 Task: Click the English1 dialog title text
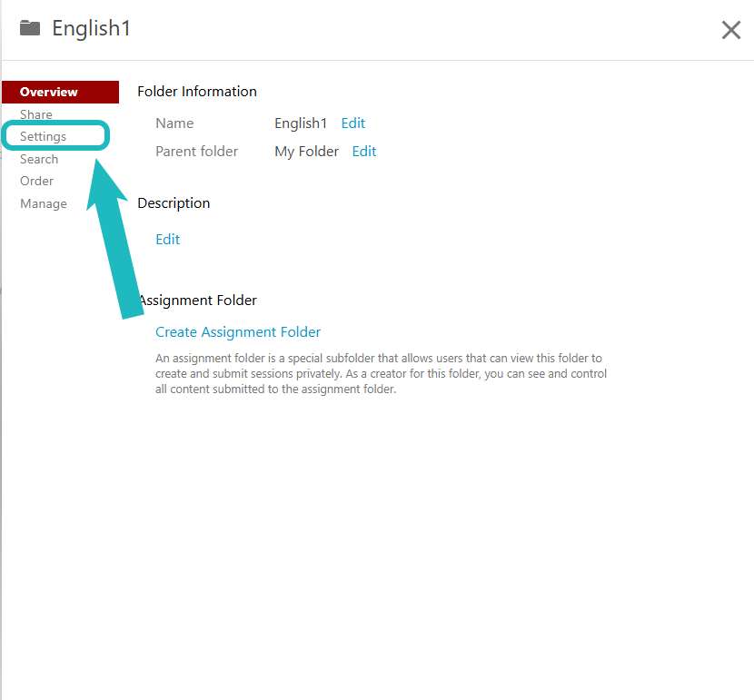[91, 28]
